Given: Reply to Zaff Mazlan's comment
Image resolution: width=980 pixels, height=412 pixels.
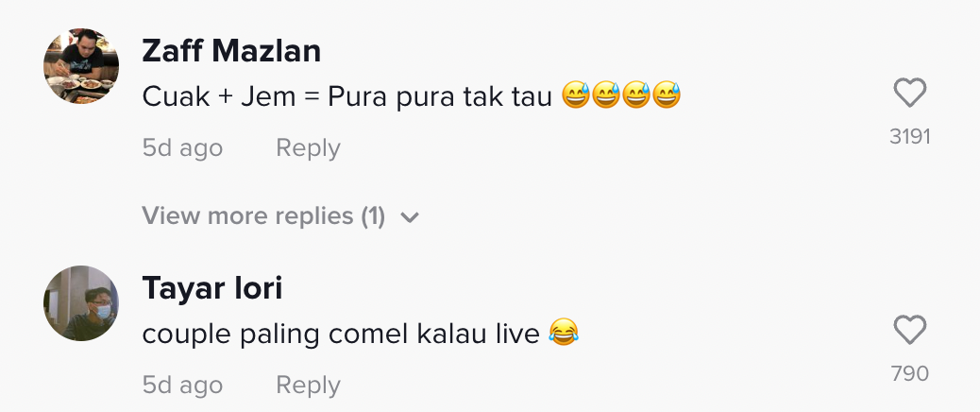Looking at the screenshot, I should 308,148.
